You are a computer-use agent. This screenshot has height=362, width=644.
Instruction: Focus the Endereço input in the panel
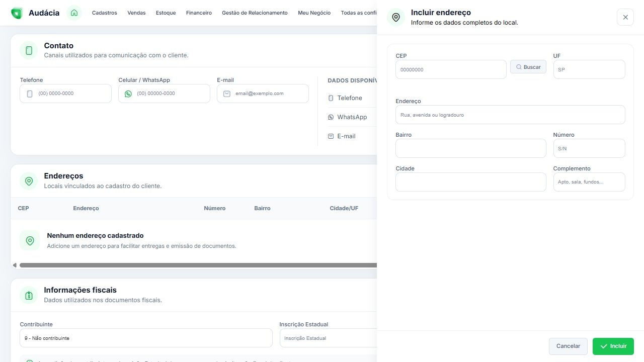[510, 115]
